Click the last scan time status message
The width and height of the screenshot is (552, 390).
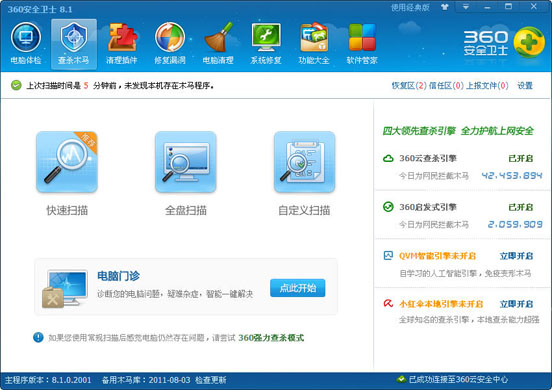[120, 86]
